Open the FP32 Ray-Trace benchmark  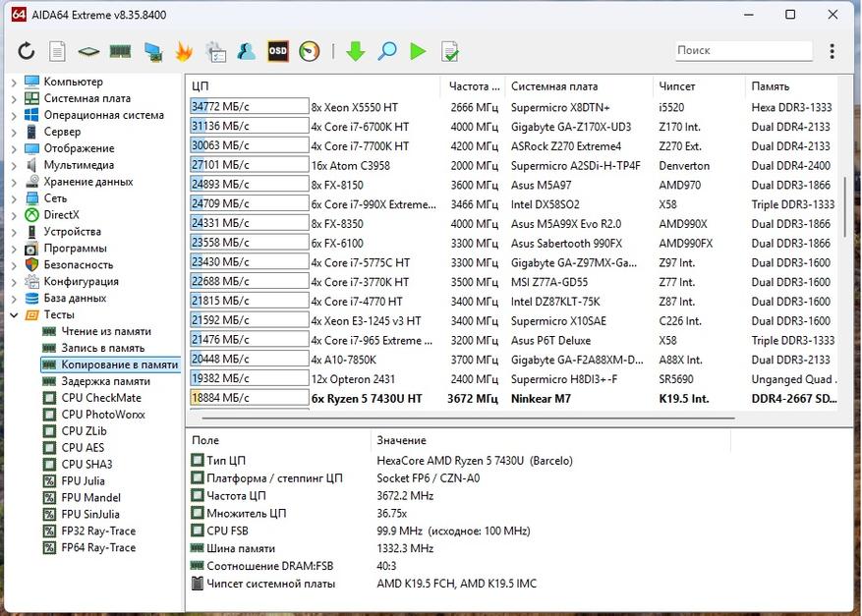(98, 531)
